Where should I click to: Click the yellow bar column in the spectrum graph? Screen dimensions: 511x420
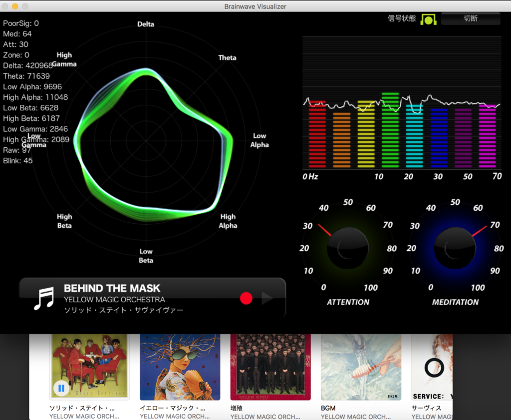click(366, 134)
